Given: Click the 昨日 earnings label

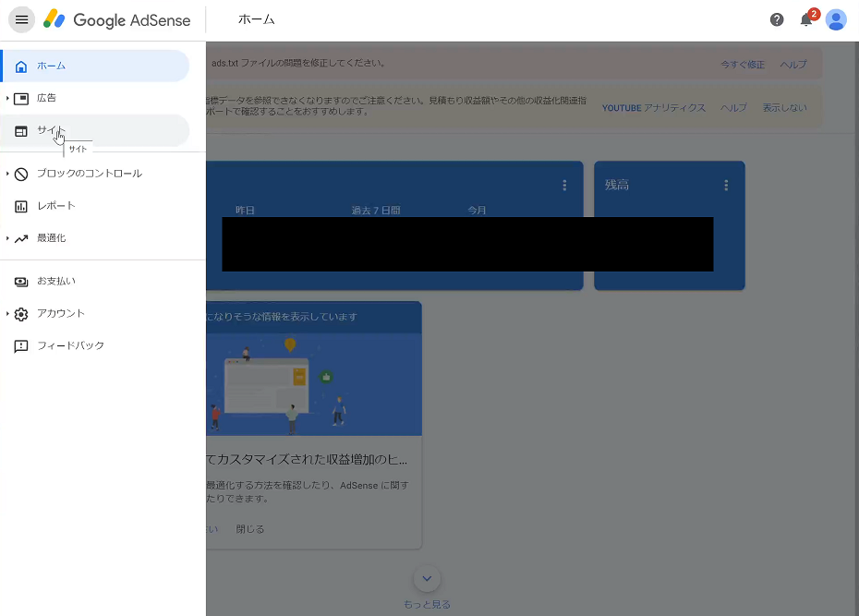Looking at the screenshot, I should [x=245, y=211].
